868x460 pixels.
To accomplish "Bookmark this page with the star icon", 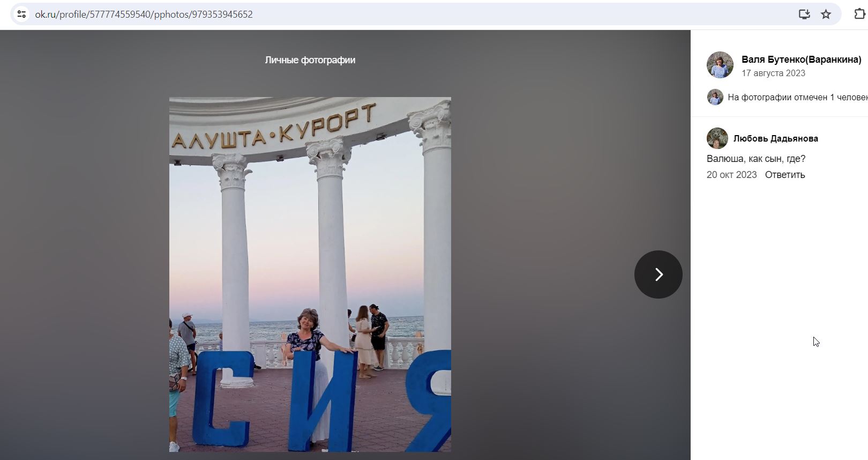I will (x=826, y=14).
